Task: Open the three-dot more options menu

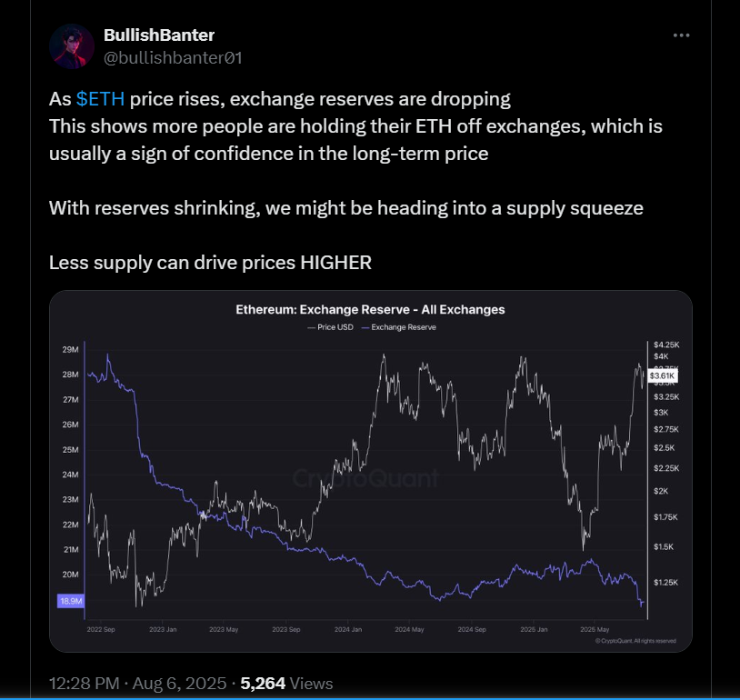Action: tap(681, 35)
